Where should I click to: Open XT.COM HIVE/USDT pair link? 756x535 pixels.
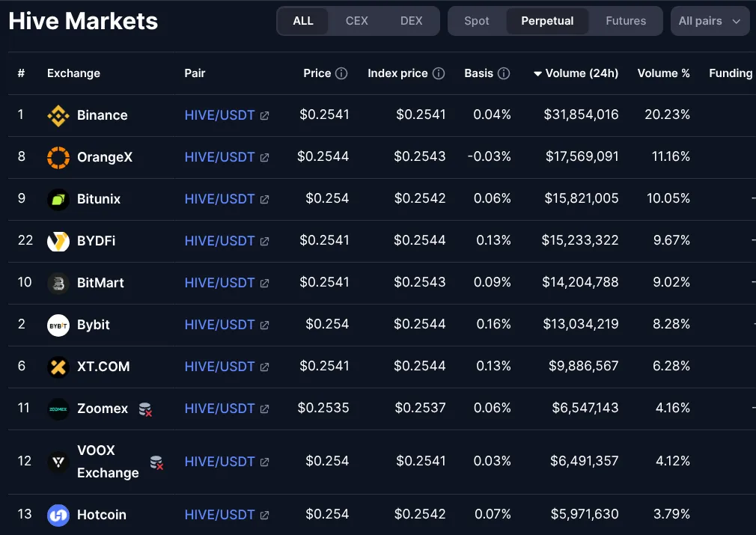(219, 367)
